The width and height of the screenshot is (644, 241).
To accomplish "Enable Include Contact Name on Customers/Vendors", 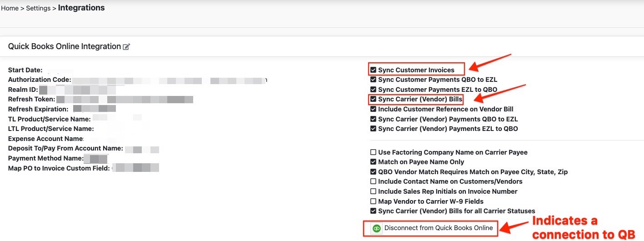I will (x=373, y=181).
